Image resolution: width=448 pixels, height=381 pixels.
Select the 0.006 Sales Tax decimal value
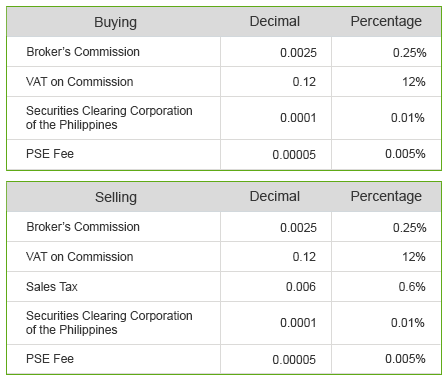pos(301,287)
